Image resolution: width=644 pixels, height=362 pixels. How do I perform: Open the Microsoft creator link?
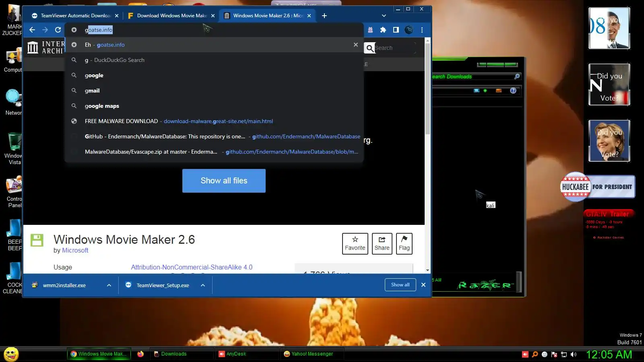coord(75,250)
